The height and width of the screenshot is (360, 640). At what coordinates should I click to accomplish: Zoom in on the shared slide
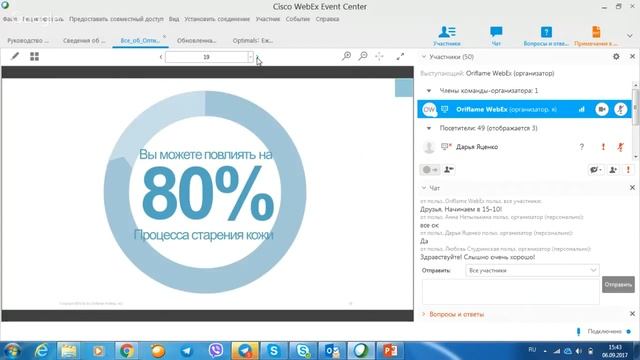tap(347, 56)
